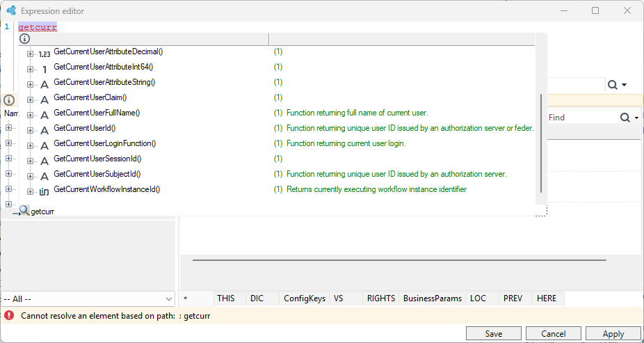The width and height of the screenshot is (644, 343).
Task: Expand GetCurrentUserLoginFunction() node
Action: coord(30,146)
